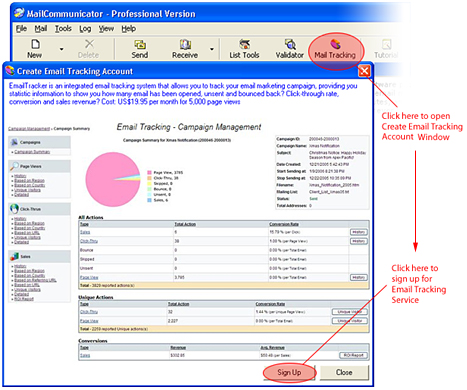
Task: Click the ROI Report button in Conversions
Action: pos(353,355)
